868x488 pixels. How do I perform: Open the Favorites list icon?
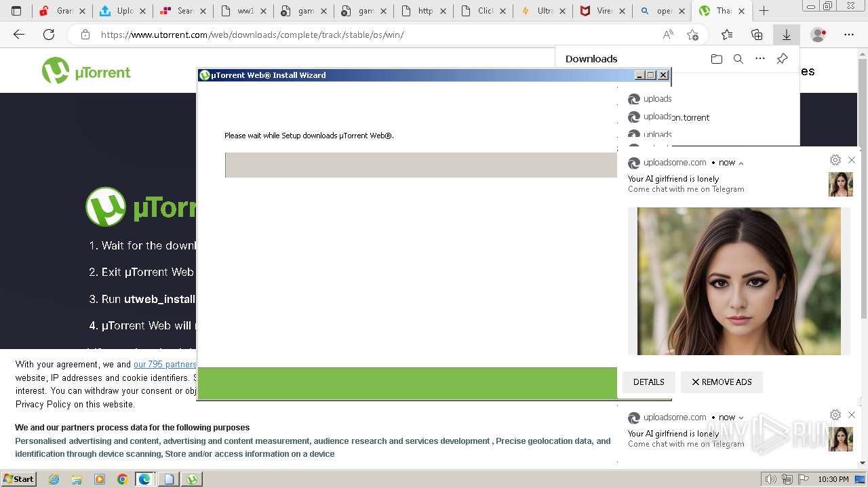(x=727, y=35)
